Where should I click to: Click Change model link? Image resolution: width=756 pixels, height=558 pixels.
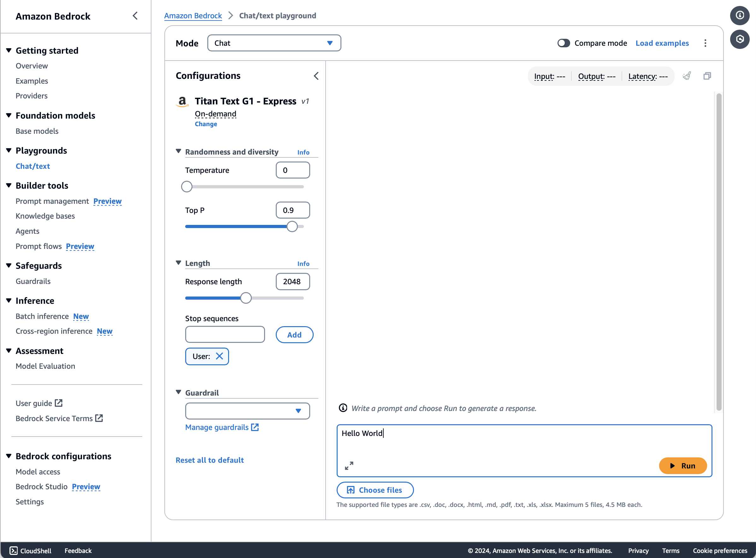click(x=206, y=124)
